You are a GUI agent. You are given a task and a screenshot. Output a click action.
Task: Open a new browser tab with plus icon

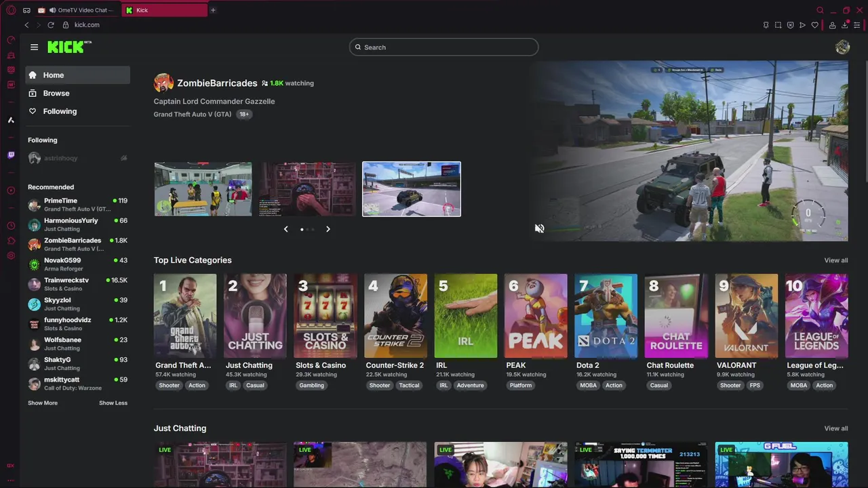point(213,10)
